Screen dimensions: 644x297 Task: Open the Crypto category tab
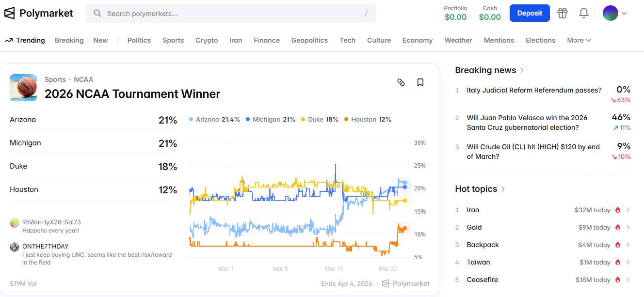coord(207,40)
